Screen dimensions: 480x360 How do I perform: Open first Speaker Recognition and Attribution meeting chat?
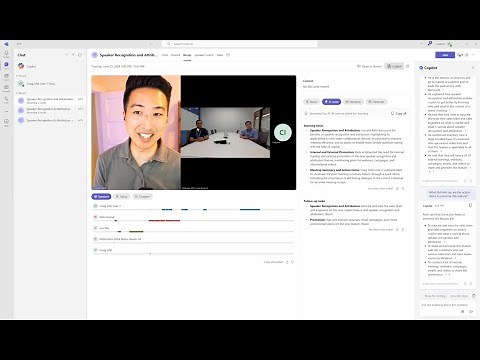(50, 100)
